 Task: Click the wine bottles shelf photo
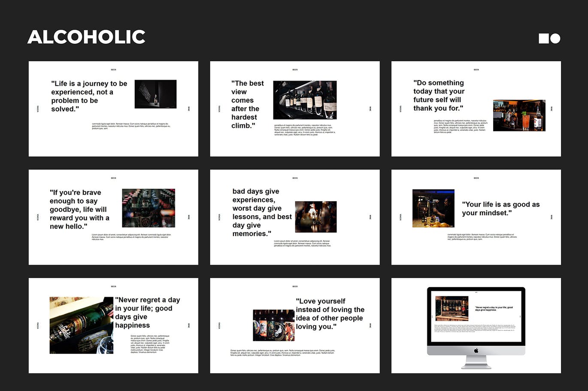(305, 100)
